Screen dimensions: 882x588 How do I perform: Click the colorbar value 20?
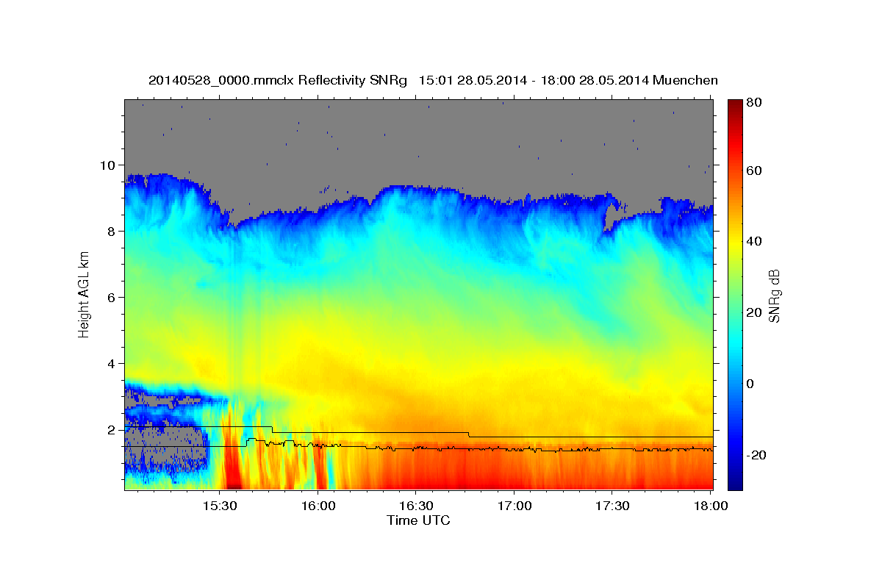(755, 312)
